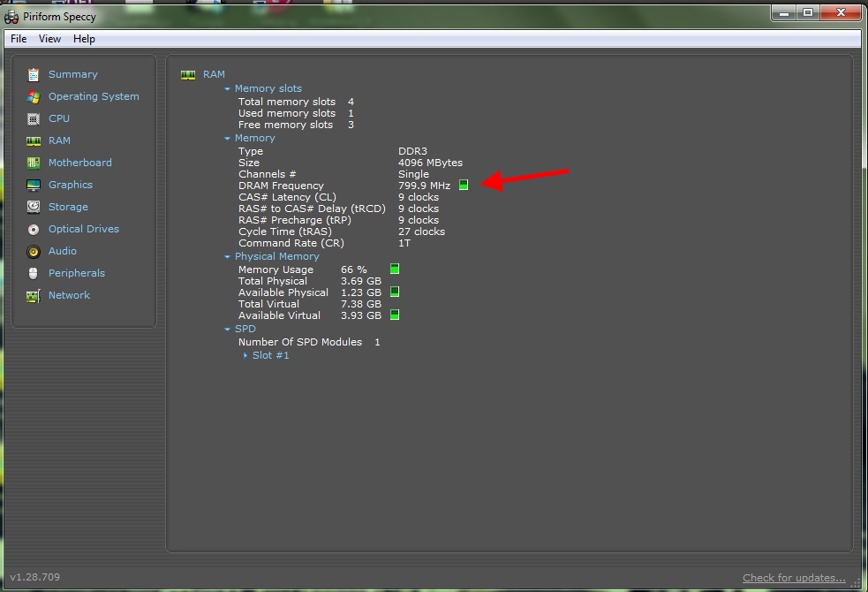Click the Peripherals mouse icon

click(x=34, y=274)
